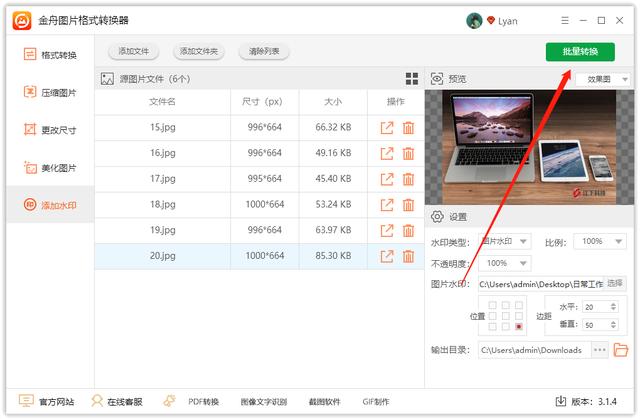Select bottom-left watermark position box

493,327
